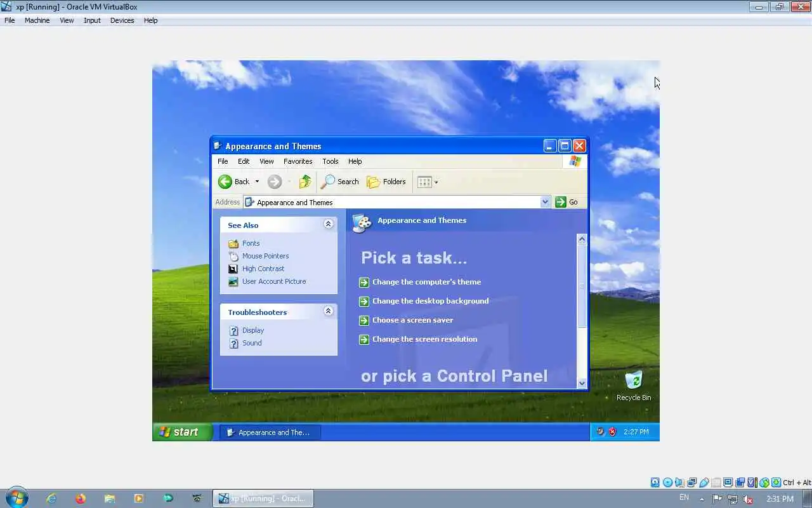This screenshot has height=508, width=812.
Task: Click the green Go button
Action: (x=566, y=202)
